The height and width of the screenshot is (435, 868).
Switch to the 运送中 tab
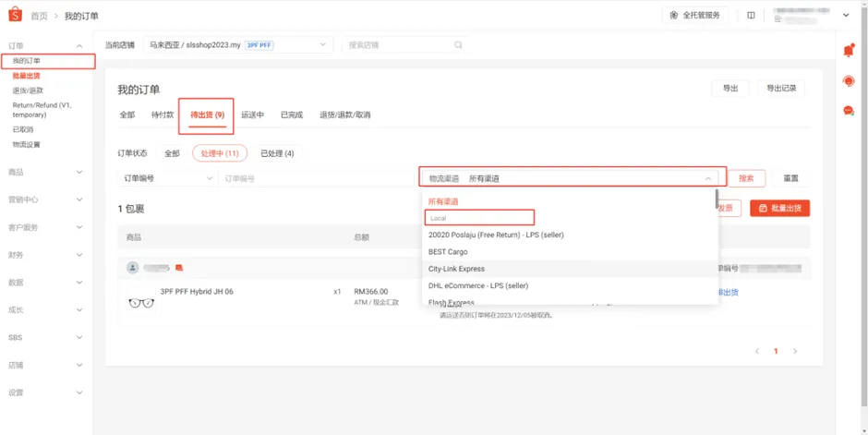click(252, 115)
